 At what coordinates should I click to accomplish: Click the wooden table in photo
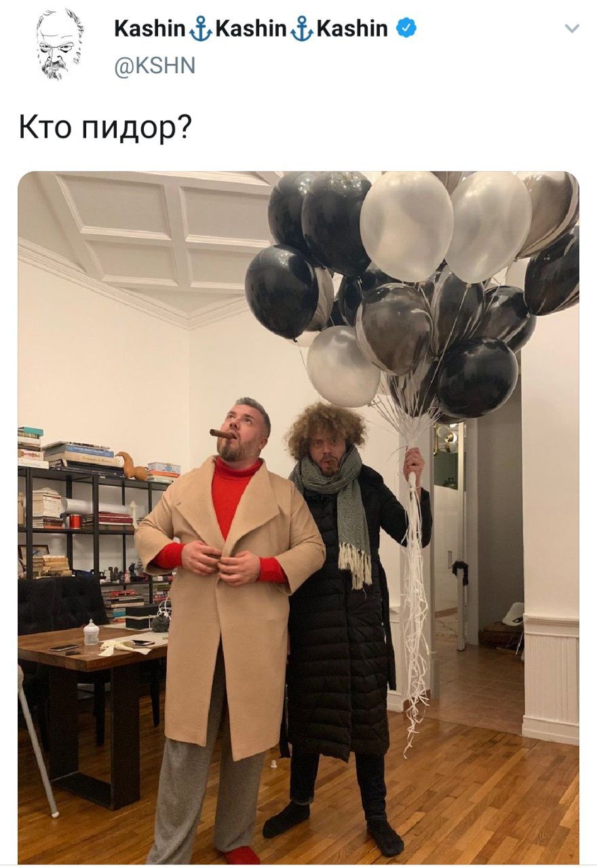click(88, 706)
